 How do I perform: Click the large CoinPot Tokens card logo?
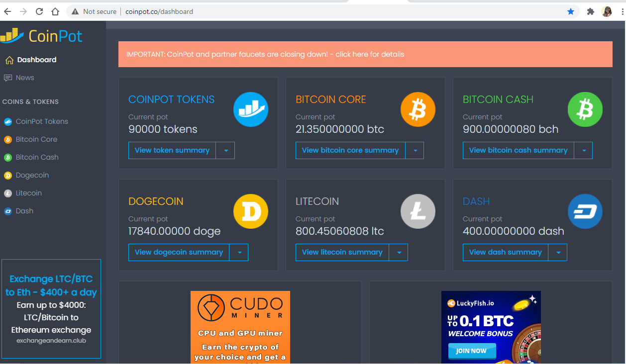(x=251, y=109)
